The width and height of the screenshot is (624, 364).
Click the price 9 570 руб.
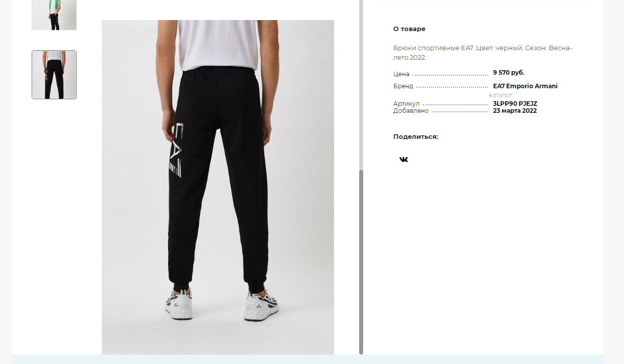pyautogui.click(x=509, y=73)
